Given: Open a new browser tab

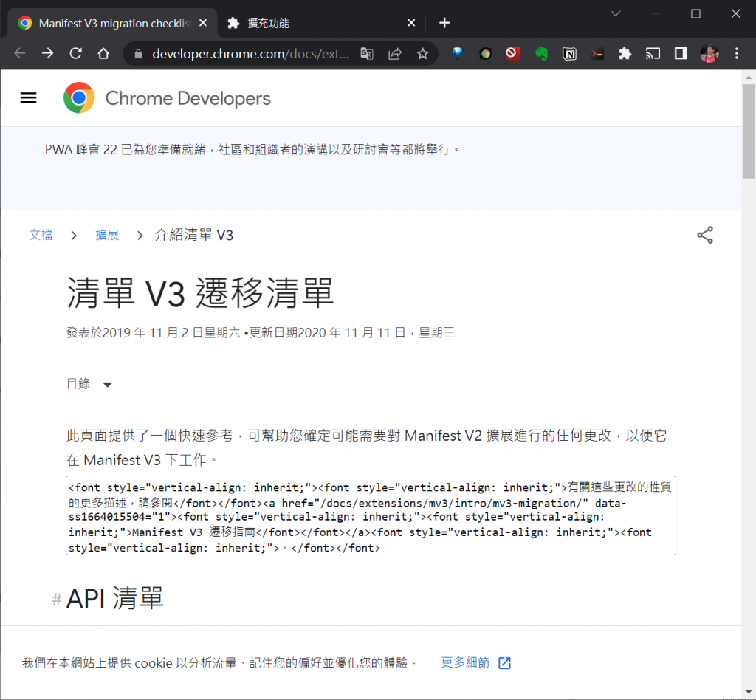Looking at the screenshot, I should (x=444, y=23).
